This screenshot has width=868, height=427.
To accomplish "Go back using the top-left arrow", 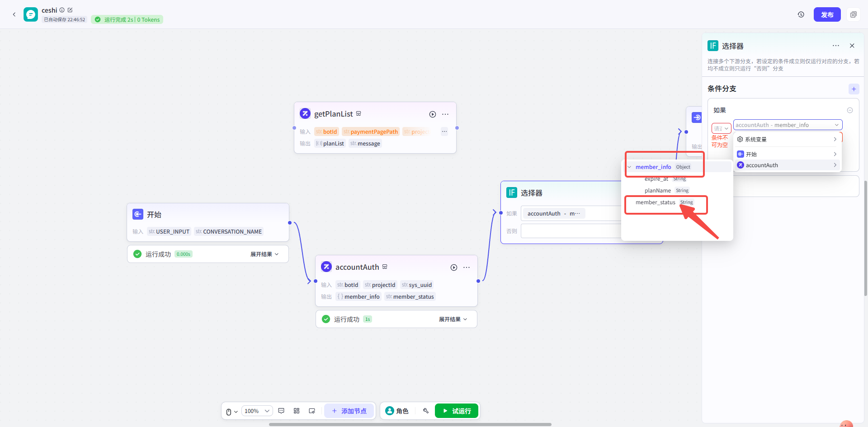I will click(x=14, y=14).
